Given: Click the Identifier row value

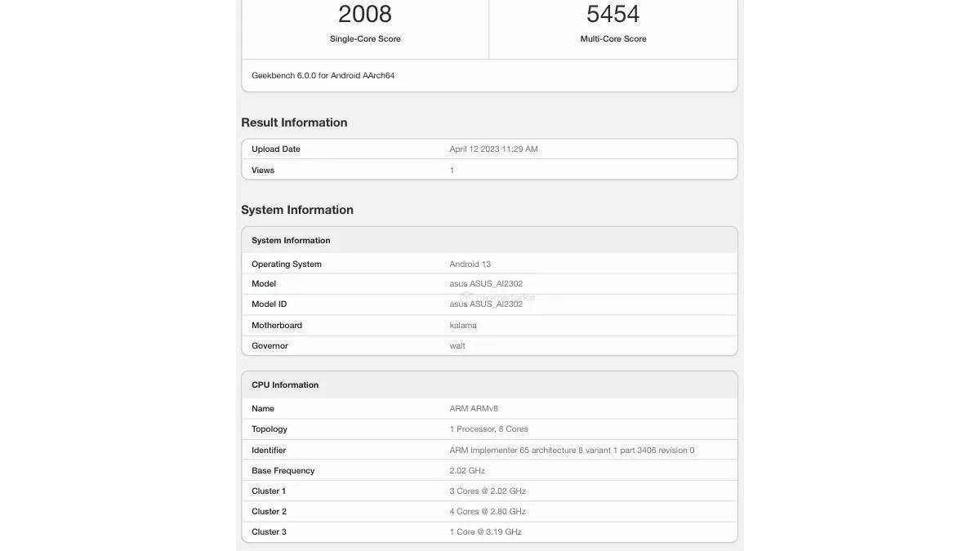Looking at the screenshot, I should point(571,448).
